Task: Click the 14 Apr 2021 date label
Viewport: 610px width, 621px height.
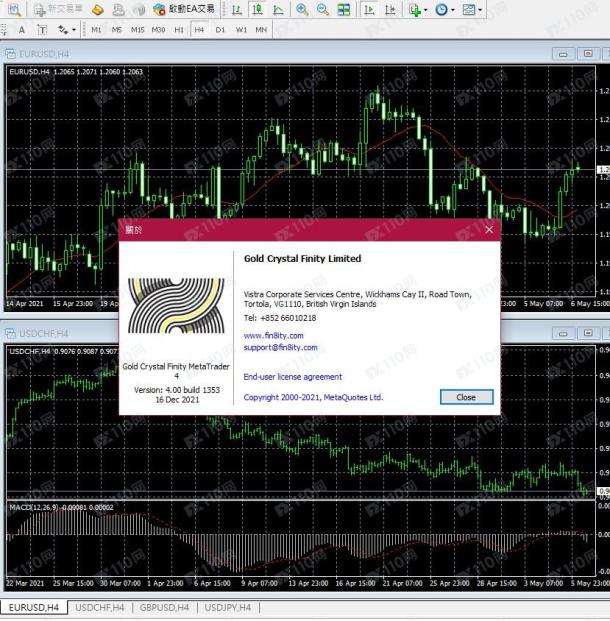Action: [25, 304]
